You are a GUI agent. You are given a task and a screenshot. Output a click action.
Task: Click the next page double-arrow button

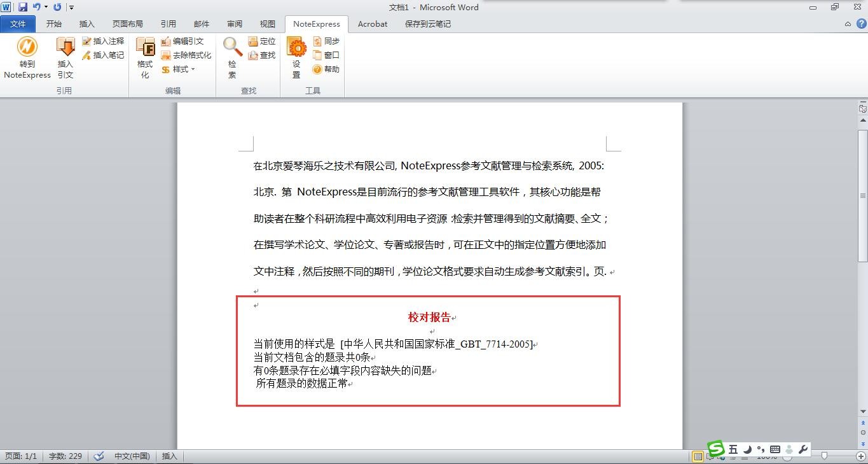click(x=863, y=444)
